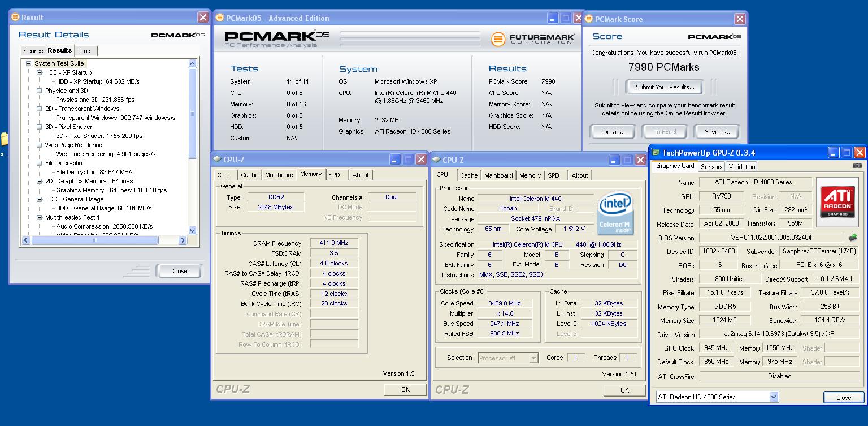This screenshot has width=868, height=426.
Task: Open the Log tab in Result Details
Action: 85,51
